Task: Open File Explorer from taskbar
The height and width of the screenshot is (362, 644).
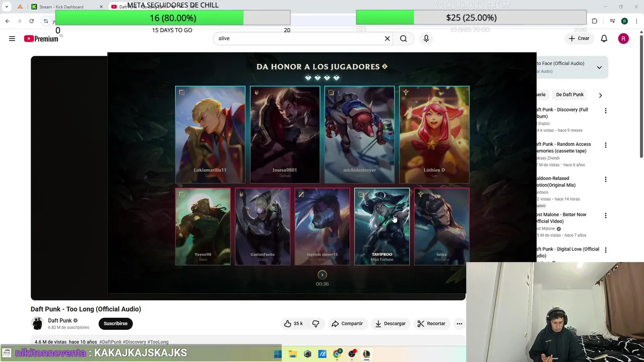Action: [x=293, y=354]
